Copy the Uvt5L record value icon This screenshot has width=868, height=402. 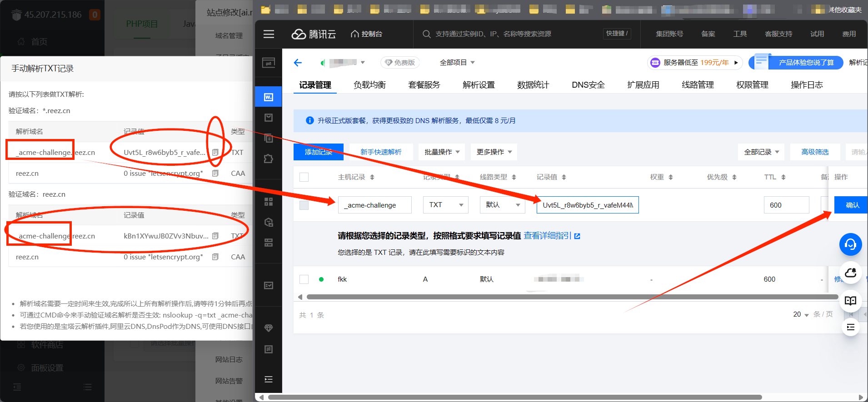tap(215, 152)
